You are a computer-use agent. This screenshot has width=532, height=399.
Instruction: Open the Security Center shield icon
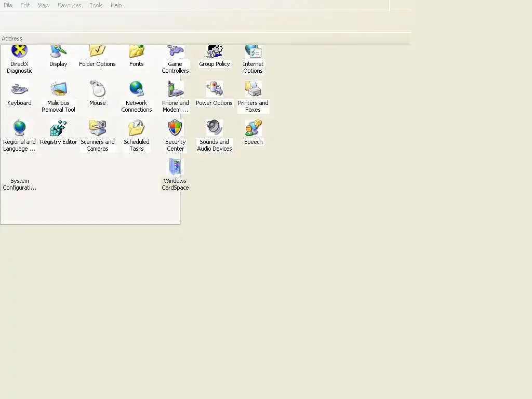(175, 128)
